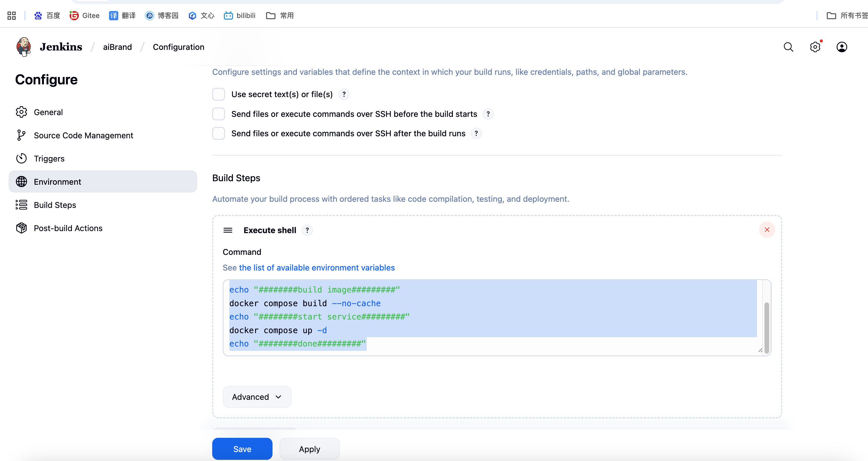Go to Post-build Actions section
Viewport: 868px width, 461px height.
pyautogui.click(x=68, y=228)
